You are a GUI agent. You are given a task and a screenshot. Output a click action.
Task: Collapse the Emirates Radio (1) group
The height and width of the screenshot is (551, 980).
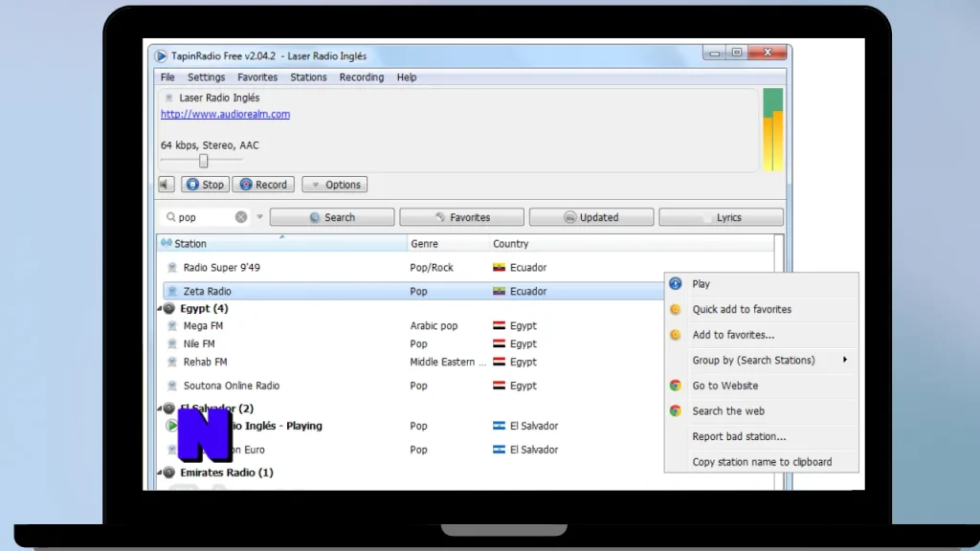(160, 473)
